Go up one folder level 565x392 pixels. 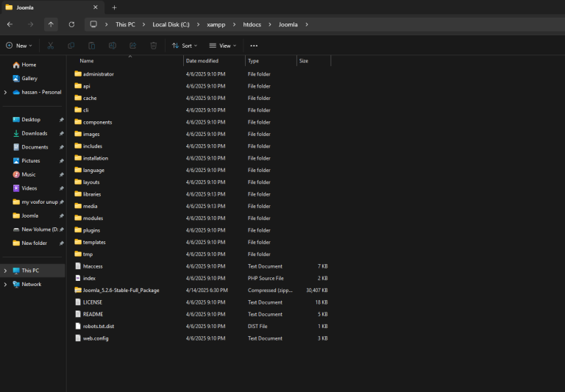pos(51,24)
